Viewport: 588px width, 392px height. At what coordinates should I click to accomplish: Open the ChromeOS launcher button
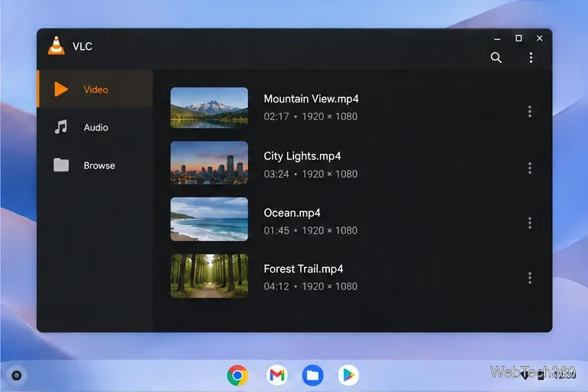tap(17, 375)
